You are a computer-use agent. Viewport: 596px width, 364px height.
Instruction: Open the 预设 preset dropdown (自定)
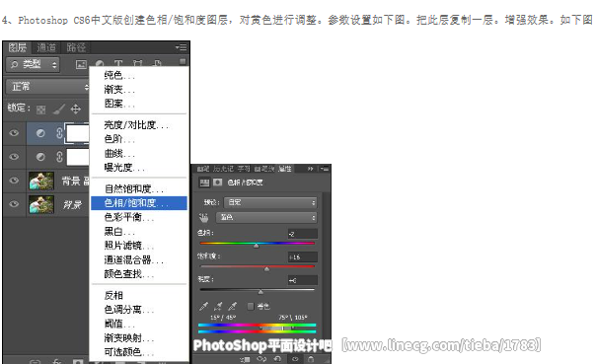pos(270,202)
